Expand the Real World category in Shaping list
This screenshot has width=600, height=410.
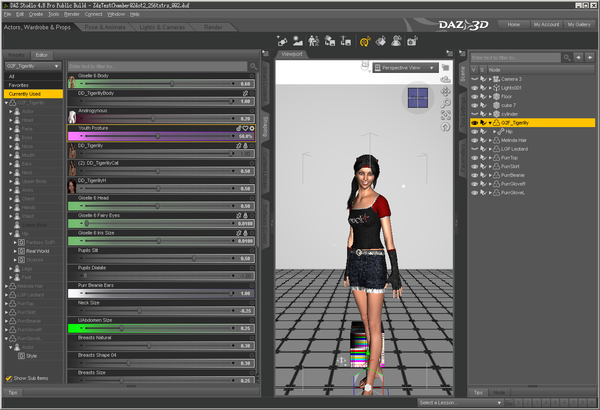tap(15, 251)
